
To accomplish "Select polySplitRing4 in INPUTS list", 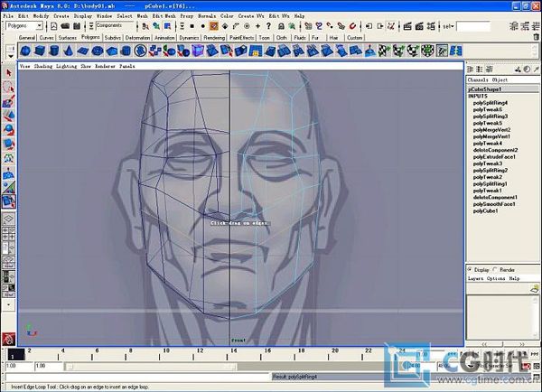I will point(491,103).
